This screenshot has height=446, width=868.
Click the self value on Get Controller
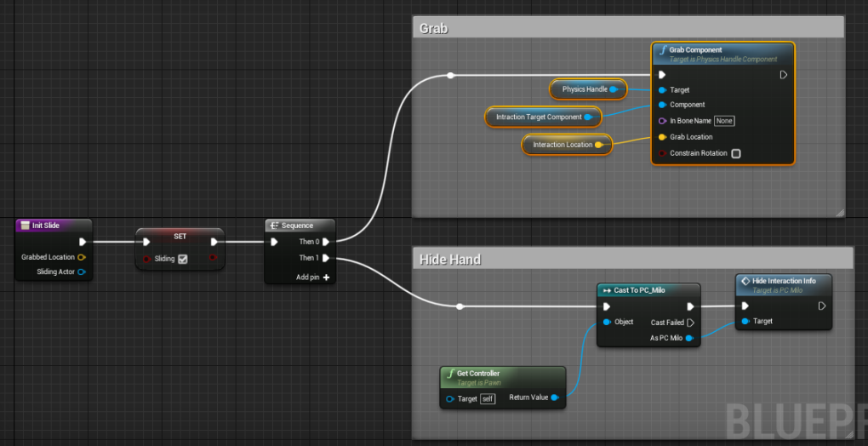pyautogui.click(x=487, y=398)
